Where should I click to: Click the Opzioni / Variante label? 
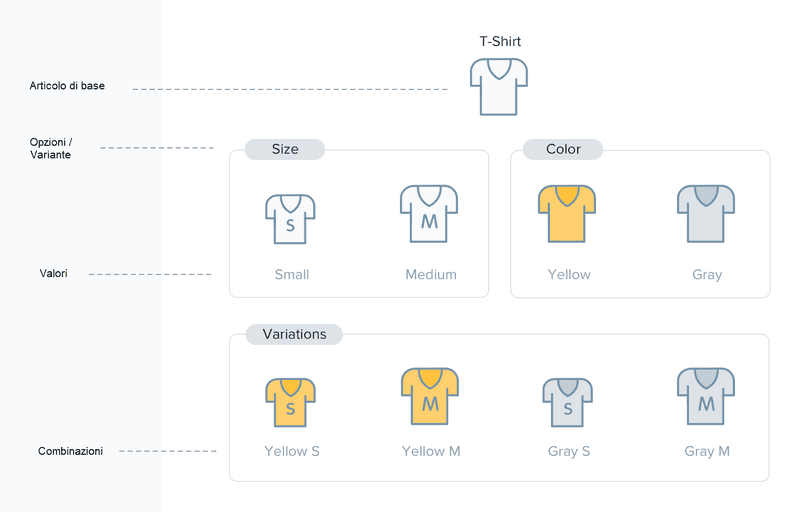[x=51, y=148]
